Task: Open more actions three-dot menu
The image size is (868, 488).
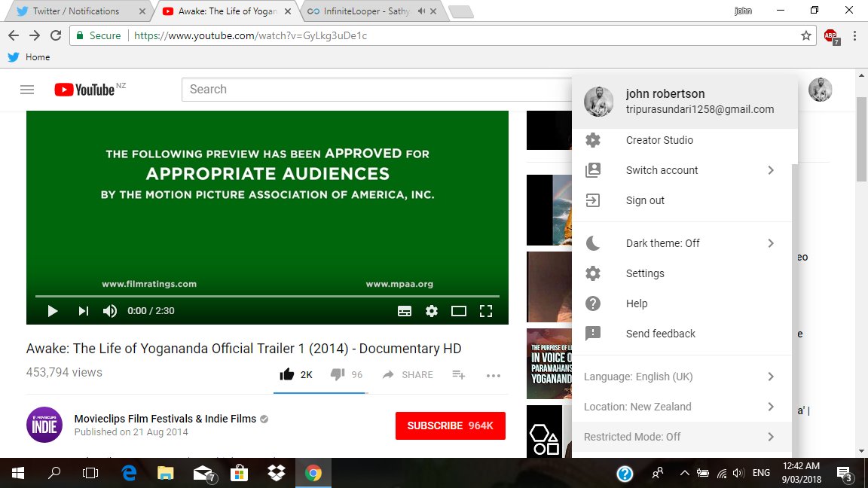Action: coord(494,375)
